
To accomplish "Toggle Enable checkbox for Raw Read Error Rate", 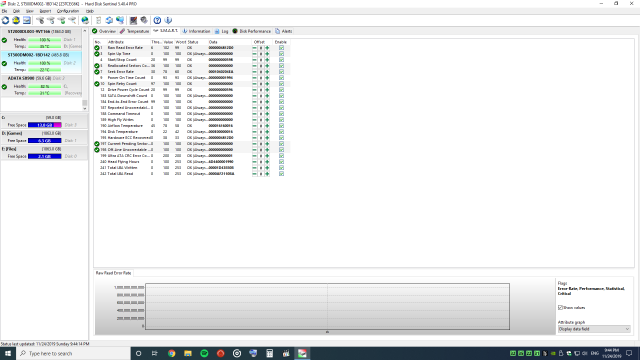I will (x=281, y=48).
